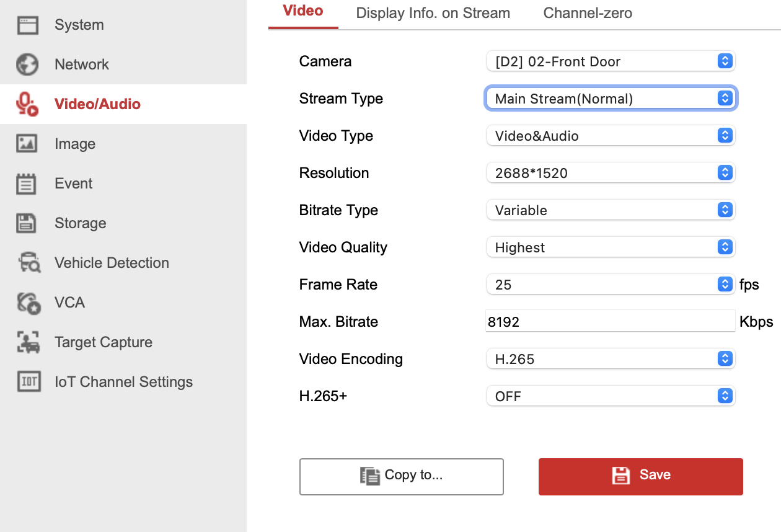Toggle the H.265+ OFF selector
Image resolution: width=781 pixels, height=532 pixels.
610,396
